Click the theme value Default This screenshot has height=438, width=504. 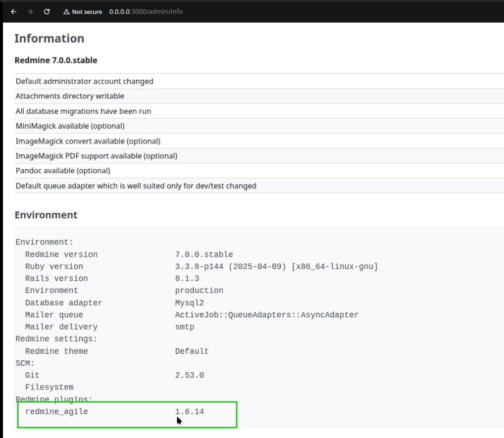tap(192, 351)
